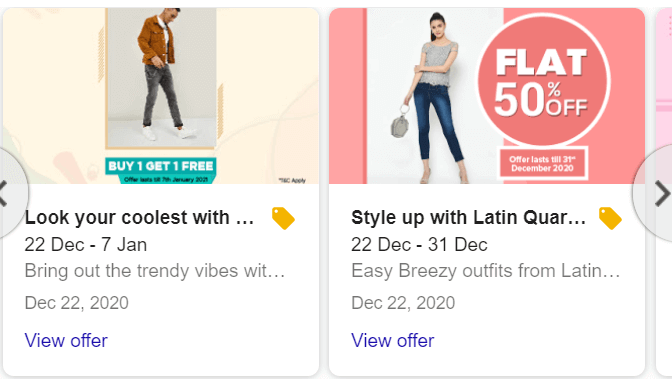Click '22 Dec - 7 Jan' date range
This screenshot has height=379, width=672.
tap(86, 245)
